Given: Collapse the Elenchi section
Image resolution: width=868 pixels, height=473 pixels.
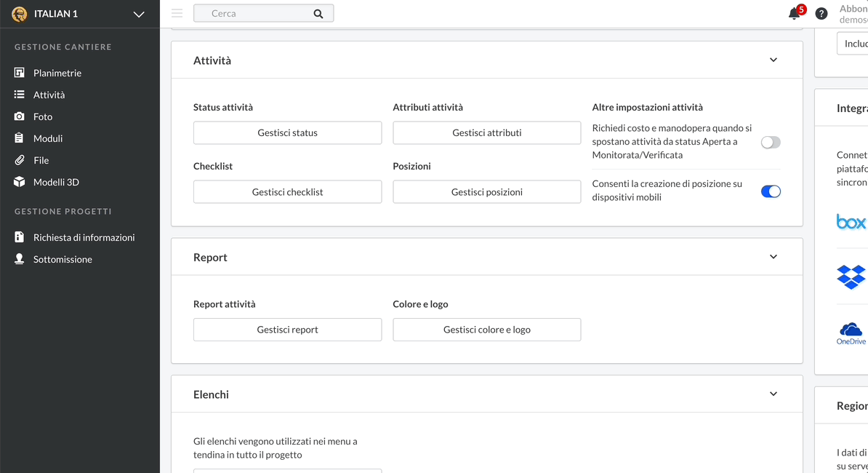Looking at the screenshot, I should click(x=773, y=394).
